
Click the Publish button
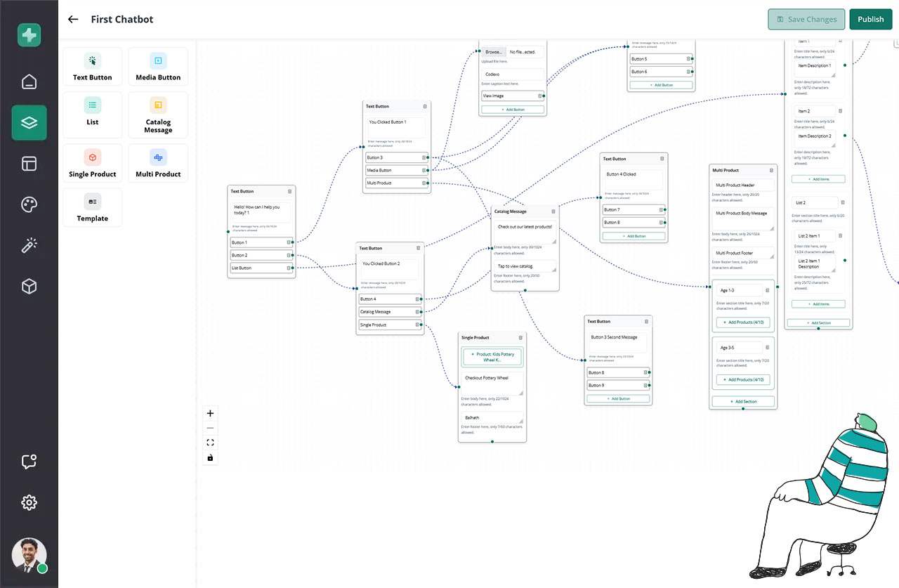[x=870, y=20]
